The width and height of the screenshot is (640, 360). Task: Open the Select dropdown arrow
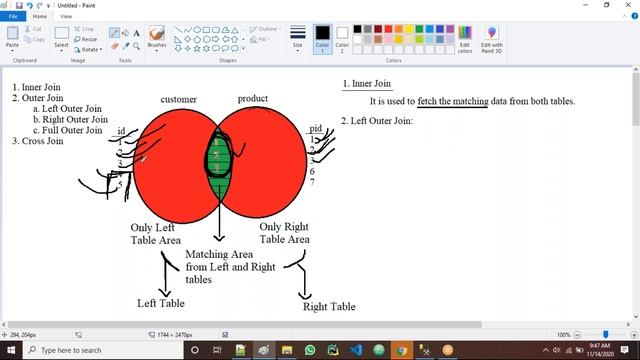point(61,51)
